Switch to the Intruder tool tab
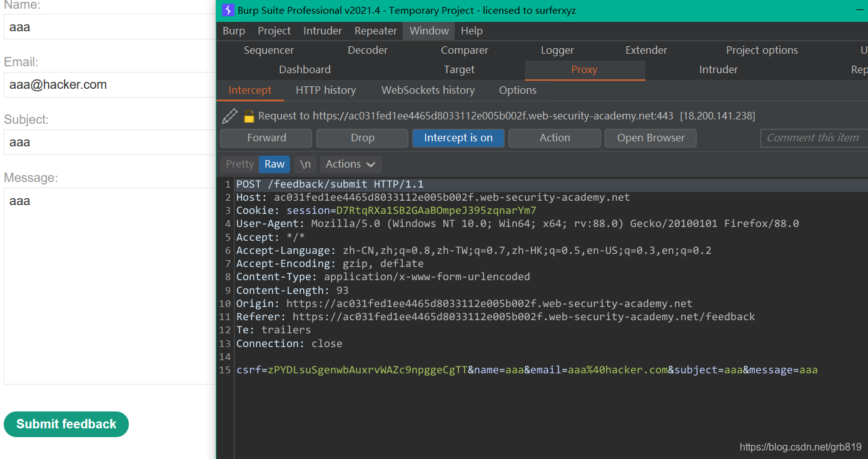The height and width of the screenshot is (459, 868). click(x=718, y=69)
